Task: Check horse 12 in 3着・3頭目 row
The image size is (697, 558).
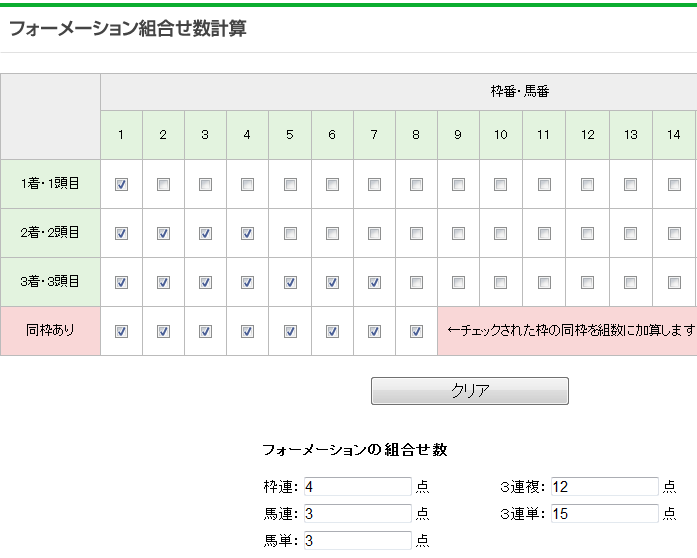Action: [x=587, y=282]
